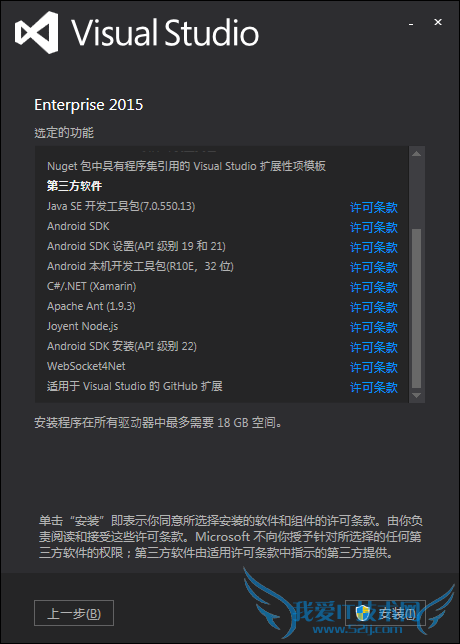Viewport: 460px width, 644px height.
Task: Click the Visual Studio logo icon
Action: click(x=36, y=32)
